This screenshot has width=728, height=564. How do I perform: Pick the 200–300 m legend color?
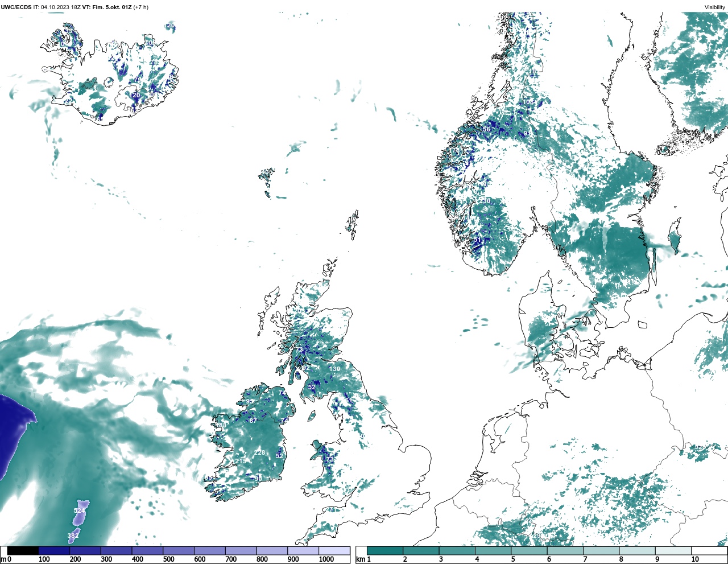pyautogui.click(x=85, y=551)
